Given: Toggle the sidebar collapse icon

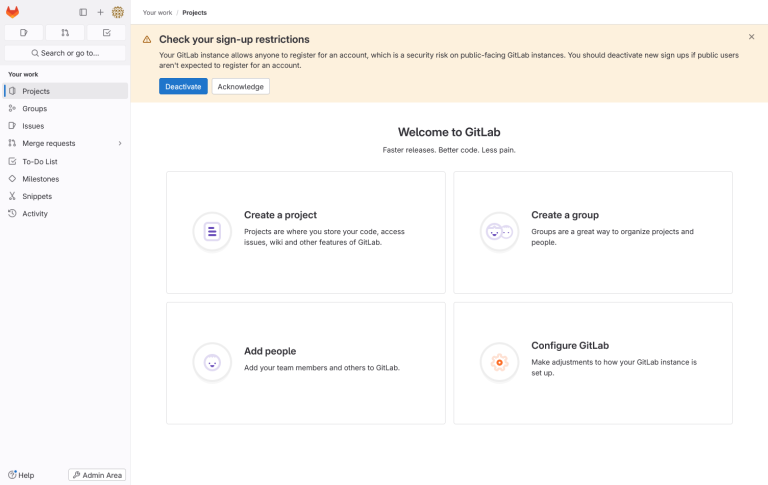Looking at the screenshot, I should (83, 12).
